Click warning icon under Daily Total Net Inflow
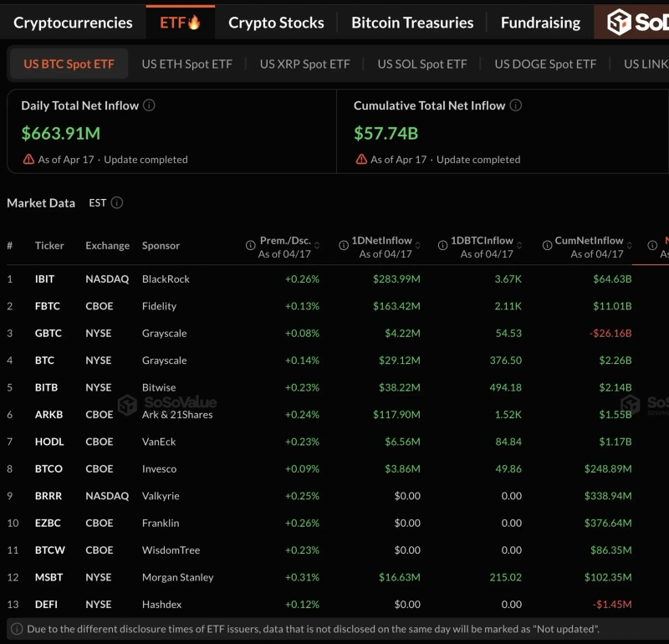The width and height of the screenshot is (669, 644). tap(28, 159)
